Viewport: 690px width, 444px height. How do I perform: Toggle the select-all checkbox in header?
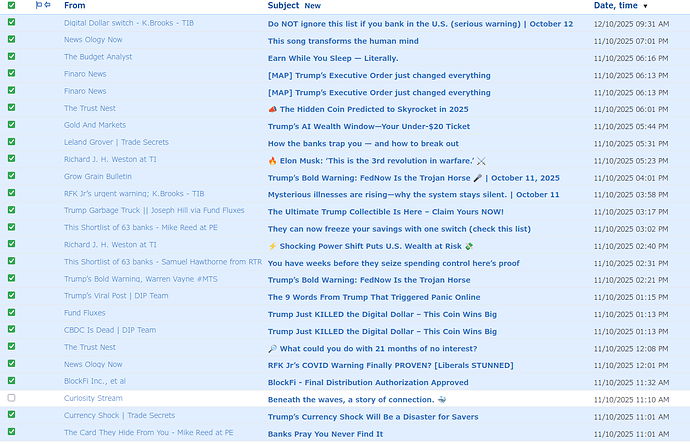[11, 6]
